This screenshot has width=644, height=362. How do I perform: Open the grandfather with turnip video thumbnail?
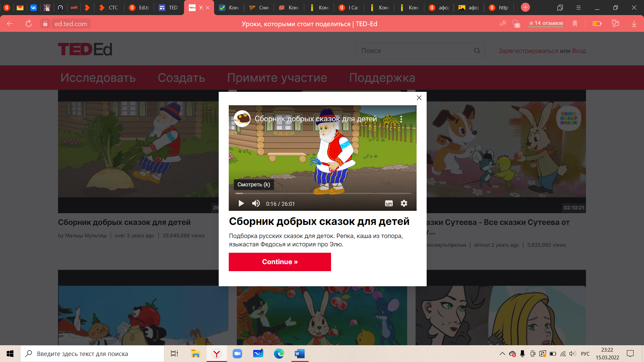click(x=138, y=152)
